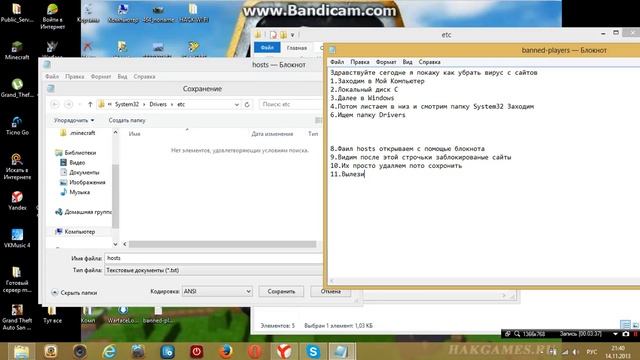This screenshot has height=360, width=640.
Task: Select the Grand_Thef... desktop icon
Action: (x=17, y=88)
